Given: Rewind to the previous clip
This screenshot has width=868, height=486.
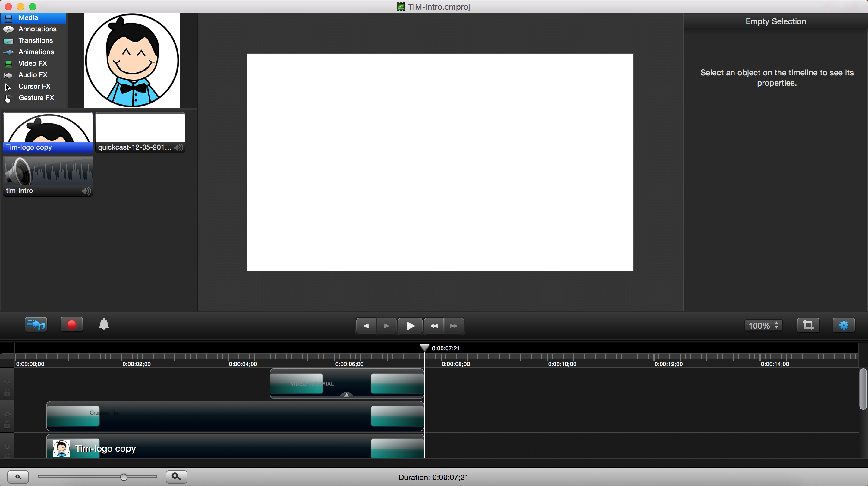Looking at the screenshot, I should 433,326.
